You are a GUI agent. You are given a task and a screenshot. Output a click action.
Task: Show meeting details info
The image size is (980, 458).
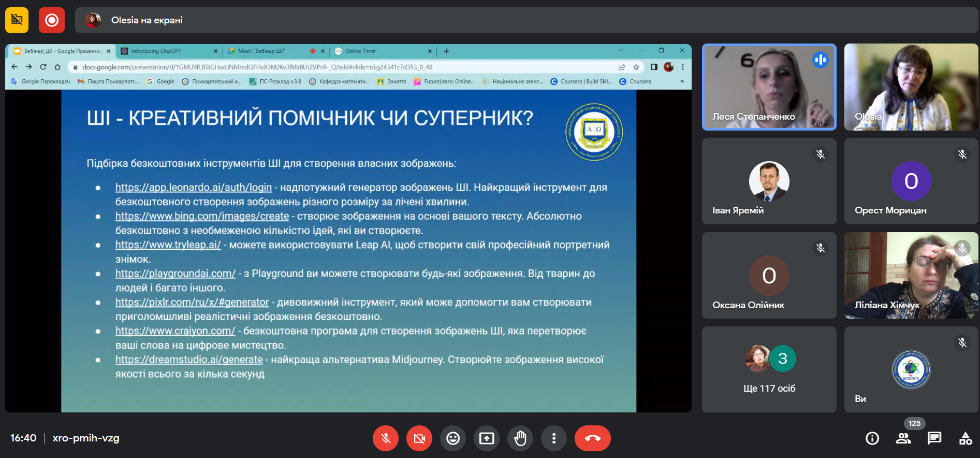coord(872,438)
